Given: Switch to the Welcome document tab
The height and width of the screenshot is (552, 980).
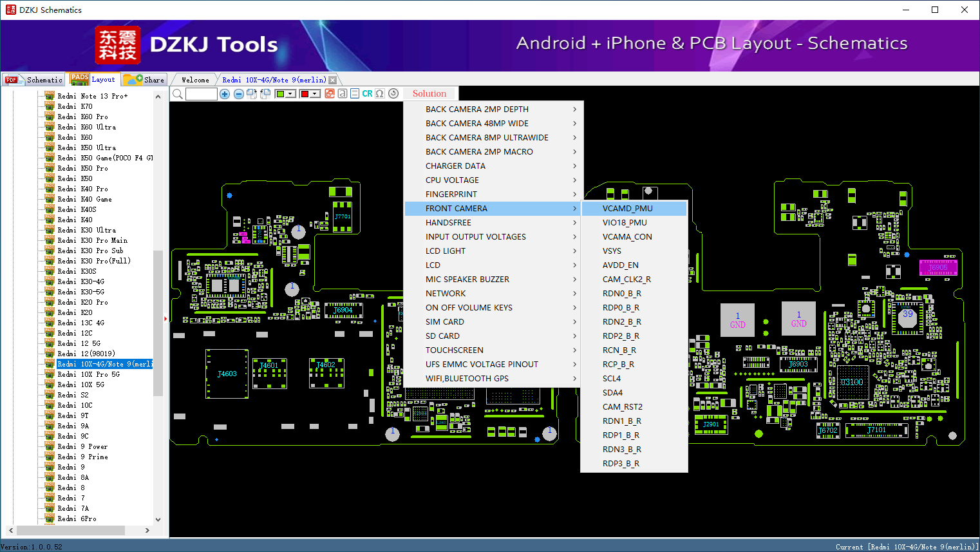Looking at the screenshot, I should click(x=195, y=80).
